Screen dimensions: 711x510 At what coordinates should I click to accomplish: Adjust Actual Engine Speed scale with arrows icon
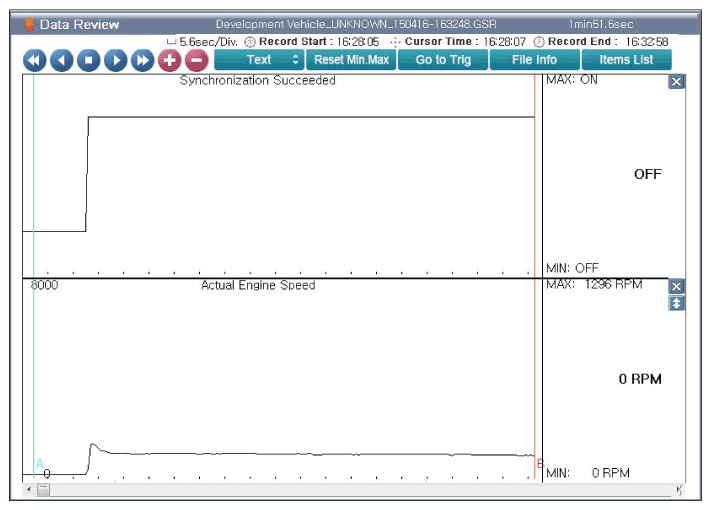tap(676, 303)
